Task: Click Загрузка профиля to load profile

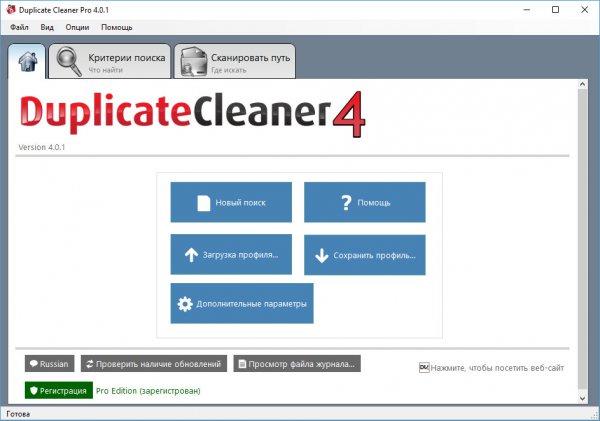Action: pyautogui.click(x=231, y=255)
